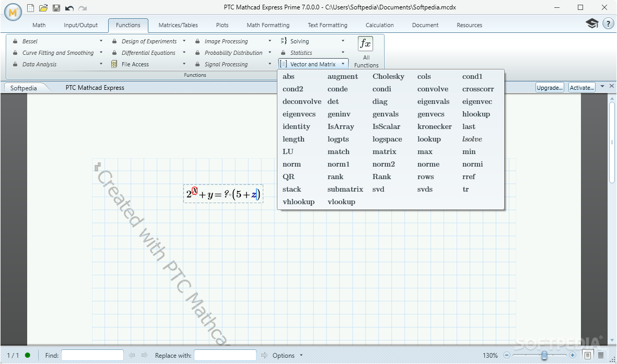Open the Mathcad application menu button
Screen dimensions: 617x364
[13, 12]
